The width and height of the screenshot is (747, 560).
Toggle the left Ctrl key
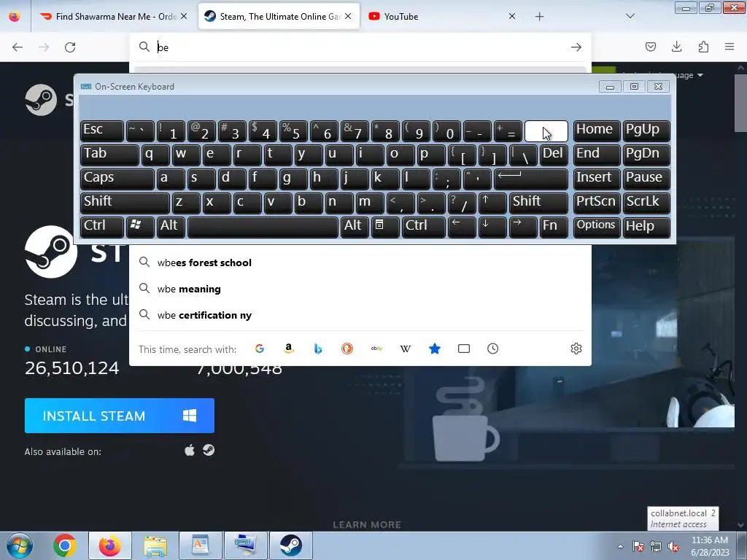coord(102,227)
